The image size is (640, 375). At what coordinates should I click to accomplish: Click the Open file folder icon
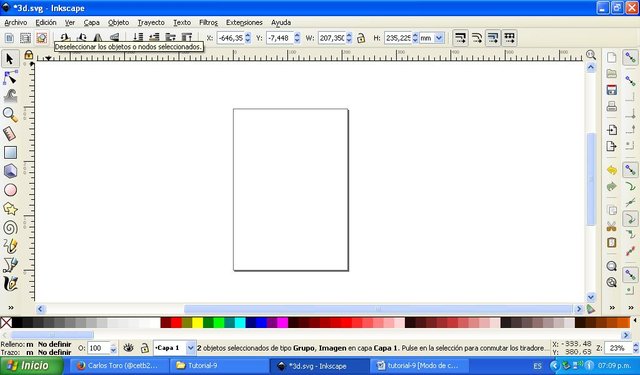tap(611, 73)
